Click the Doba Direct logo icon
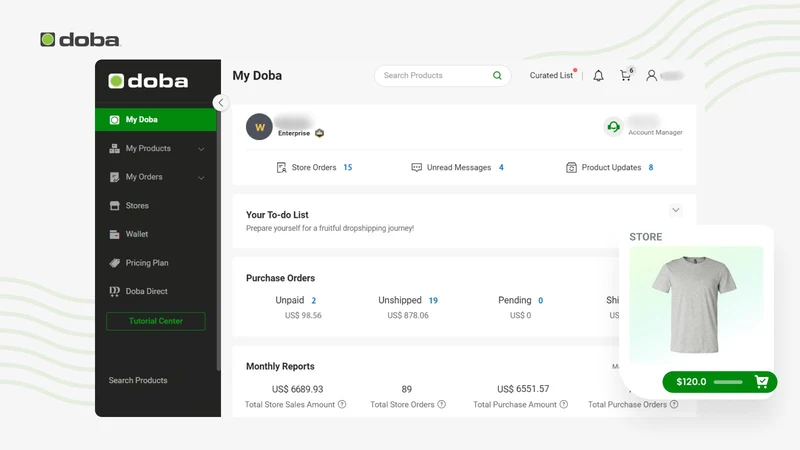This screenshot has width=800, height=450. 114,291
